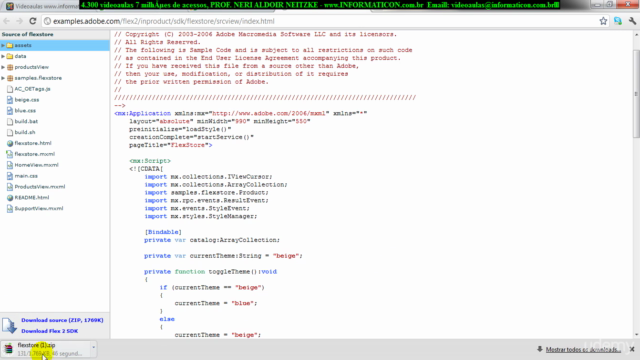The image size is (640, 360).
Task: Click the beige.css file icon
Action: click(x=10, y=100)
